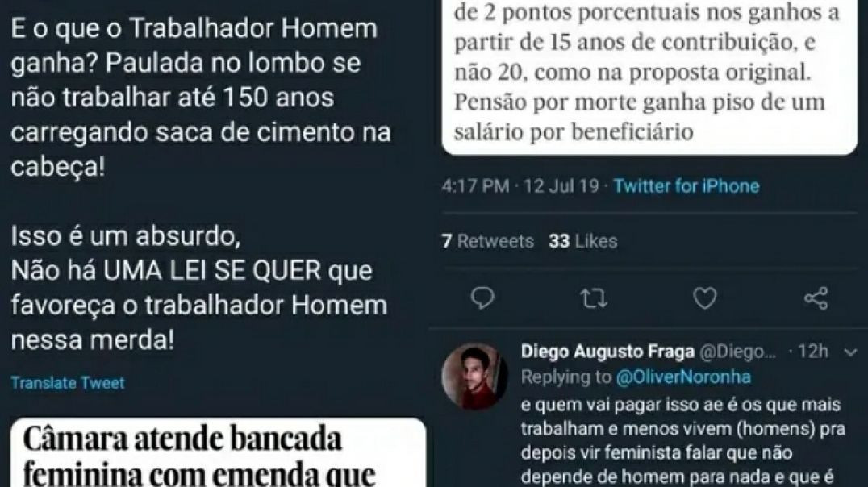Open the @Diego... username handle

(x=738, y=352)
